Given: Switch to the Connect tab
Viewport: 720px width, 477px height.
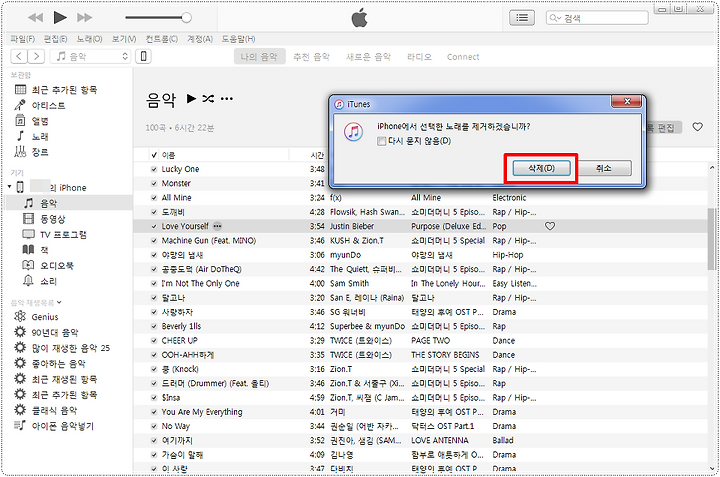Looking at the screenshot, I should pos(463,57).
